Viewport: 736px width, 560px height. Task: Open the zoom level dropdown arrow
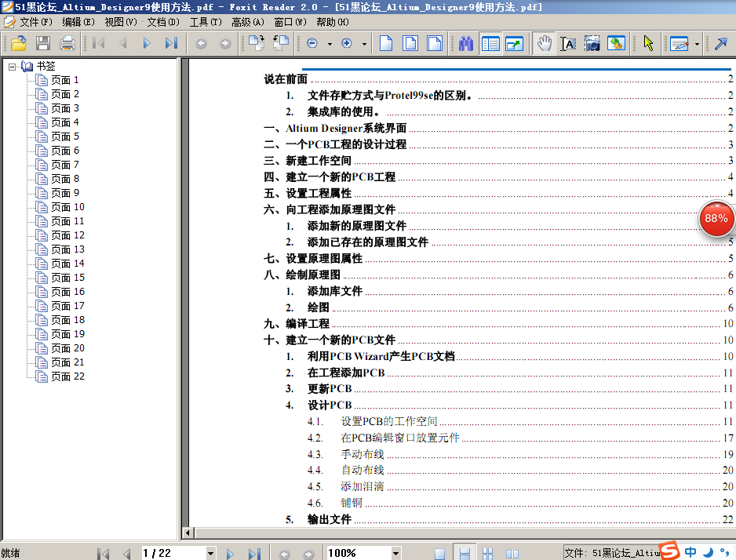(x=396, y=554)
